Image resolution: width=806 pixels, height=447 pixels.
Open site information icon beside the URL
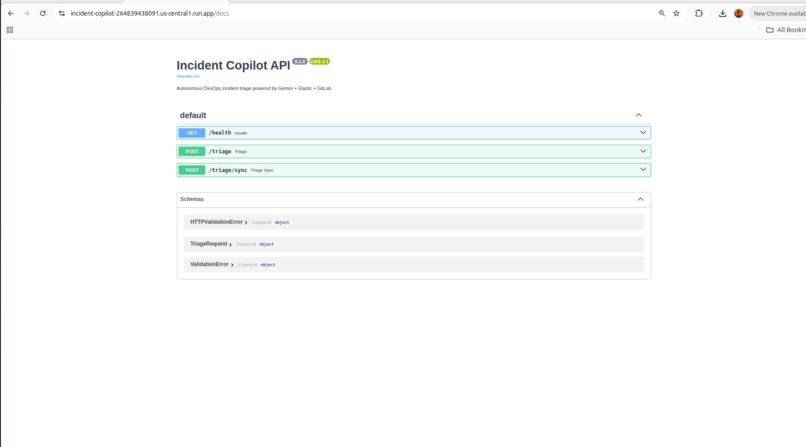pos(62,13)
